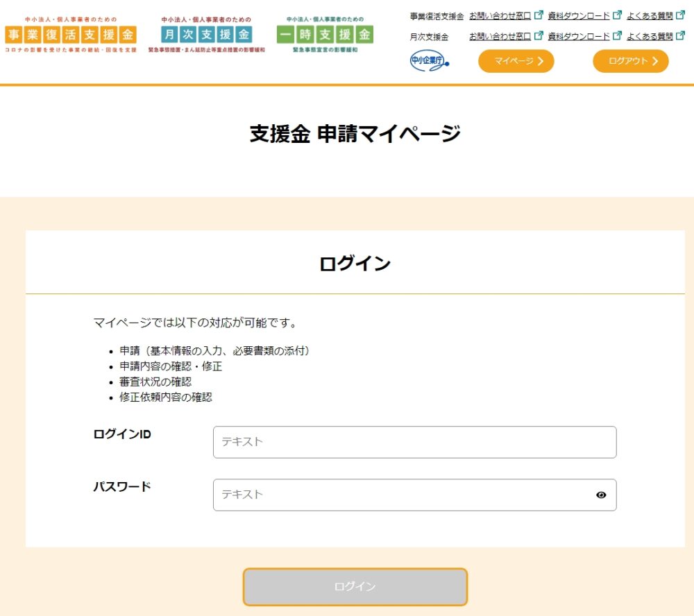Image resolution: width=694 pixels, height=616 pixels.
Task: Click external-link icon beside 月次支援金 よくある質問
Action: tap(681, 35)
